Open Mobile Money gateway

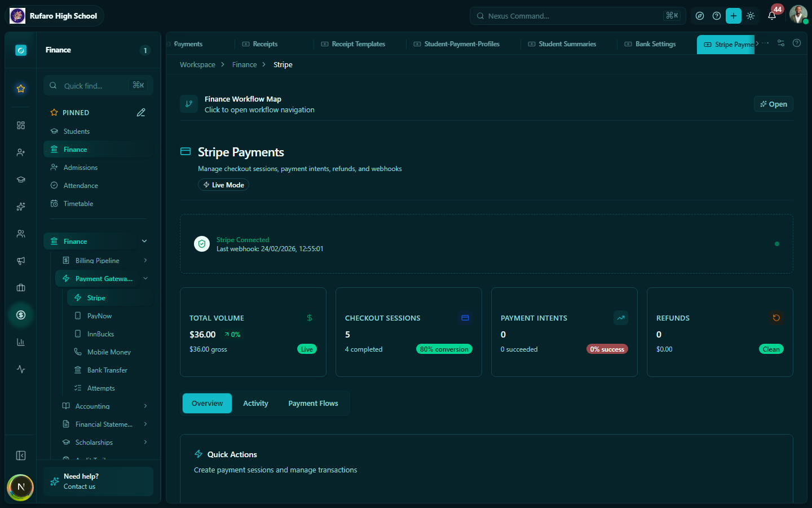pos(110,352)
